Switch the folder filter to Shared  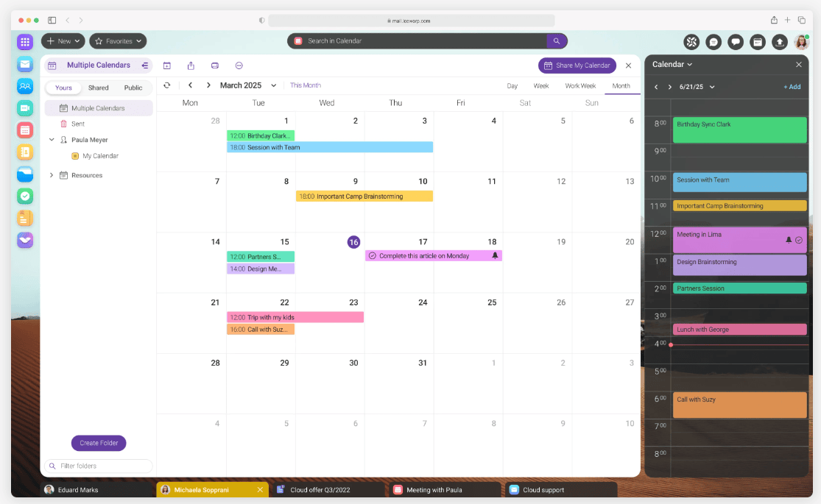tap(99, 88)
